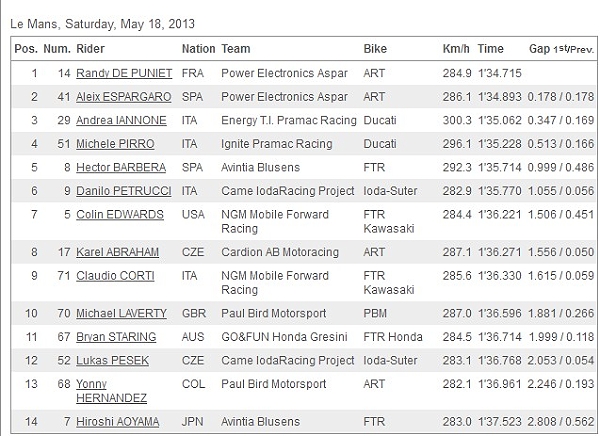Viewport: 600px width, 436px height.
Task: Click the Bike column header
Action: (x=375, y=49)
